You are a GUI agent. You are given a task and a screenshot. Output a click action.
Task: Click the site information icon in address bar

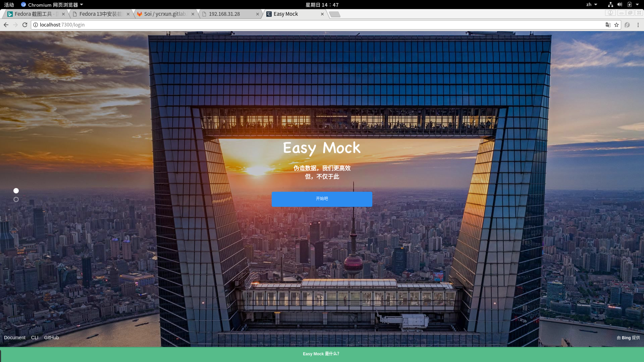[x=36, y=25]
